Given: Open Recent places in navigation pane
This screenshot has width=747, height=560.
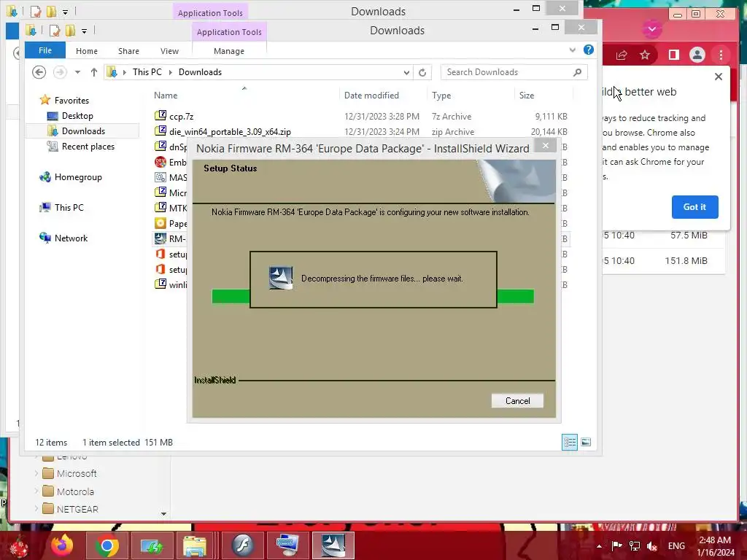Looking at the screenshot, I should 88,146.
